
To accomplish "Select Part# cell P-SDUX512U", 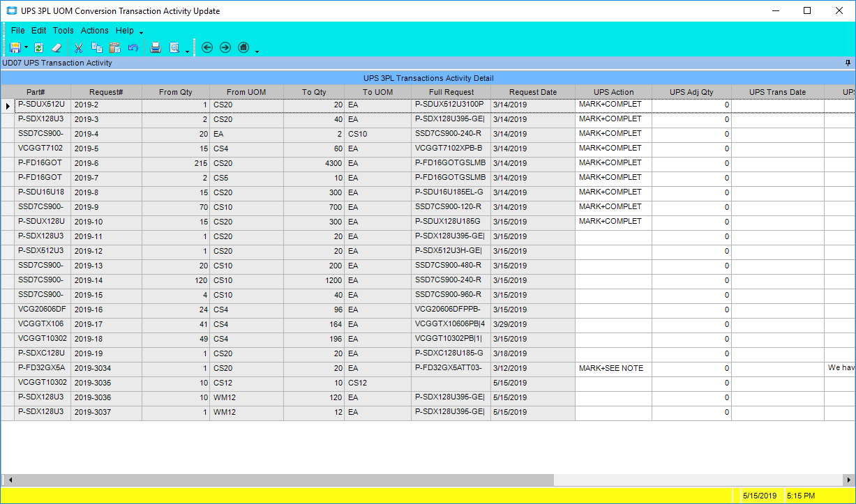I will [x=43, y=105].
